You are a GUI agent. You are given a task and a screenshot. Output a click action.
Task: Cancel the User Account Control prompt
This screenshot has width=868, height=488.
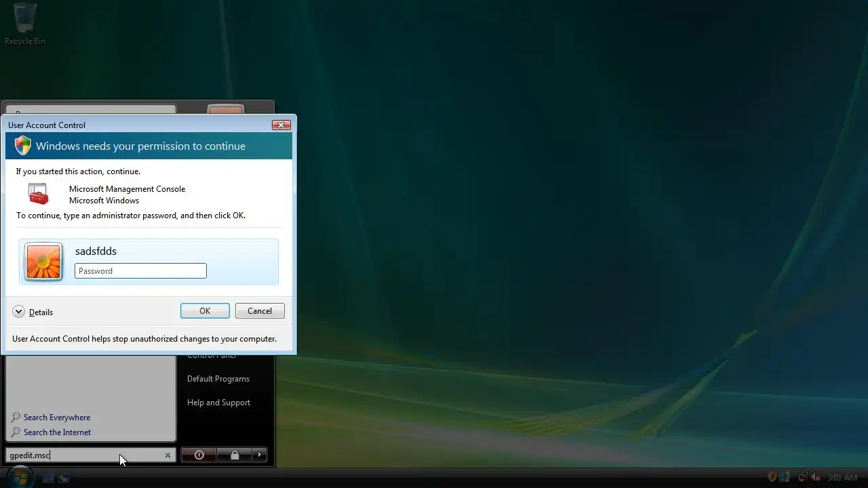point(260,310)
